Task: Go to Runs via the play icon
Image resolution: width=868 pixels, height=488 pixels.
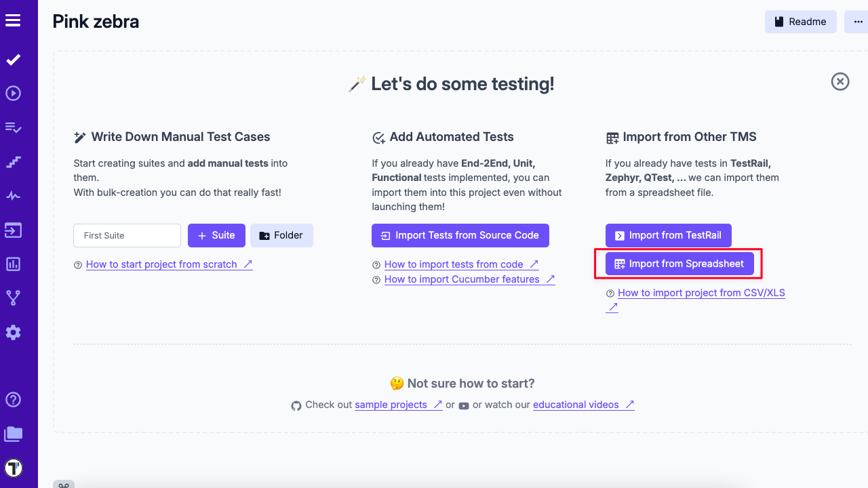Action: (13, 94)
